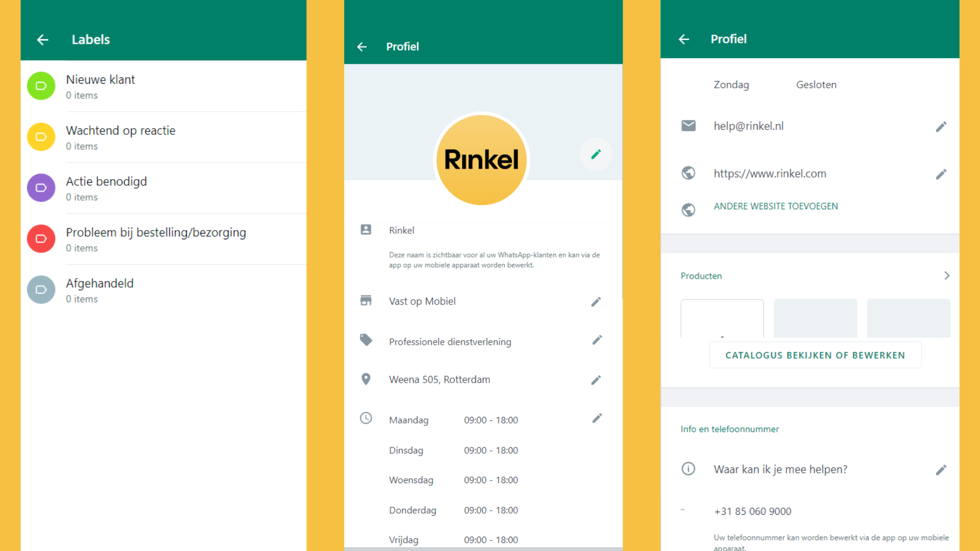Tap the red Probleem bij bestelling label icon
The width and height of the screenshot is (980, 551).
41,239
